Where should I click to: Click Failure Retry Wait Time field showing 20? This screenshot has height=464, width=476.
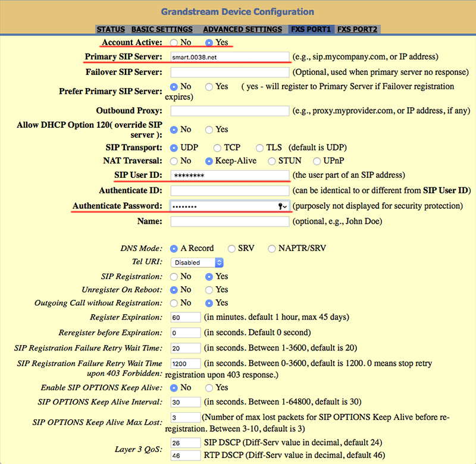[x=186, y=349]
